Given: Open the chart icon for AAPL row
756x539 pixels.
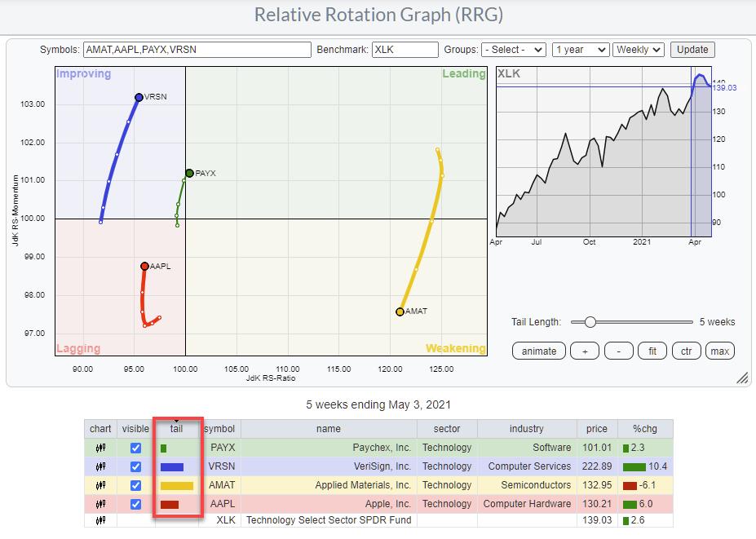Looking at the screenshot, I should click(100, 504).
